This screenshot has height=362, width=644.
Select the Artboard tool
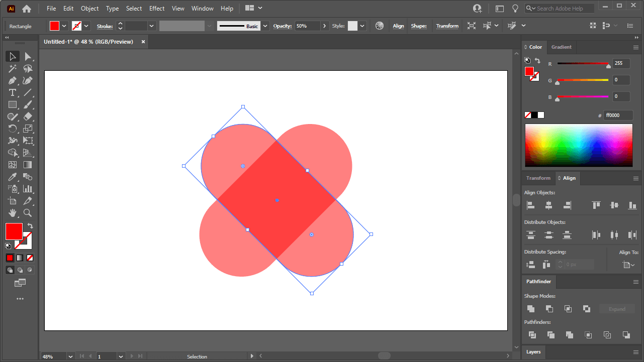click(13, 201)
